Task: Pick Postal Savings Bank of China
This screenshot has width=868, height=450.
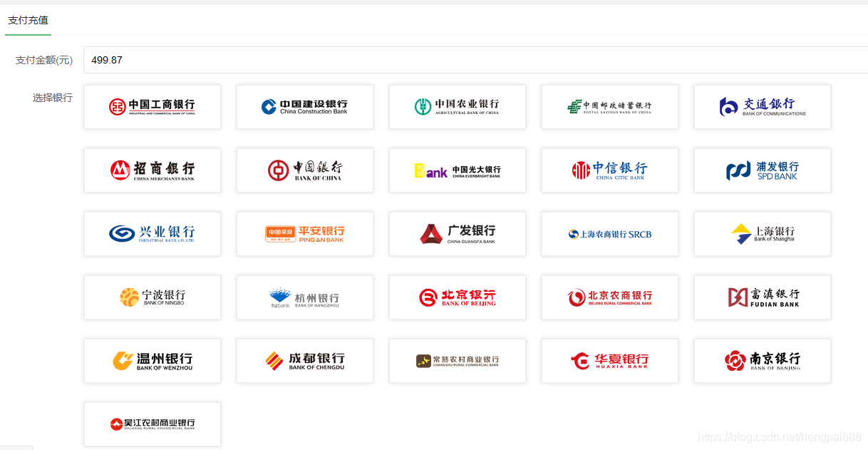Action: pos(610,107)
